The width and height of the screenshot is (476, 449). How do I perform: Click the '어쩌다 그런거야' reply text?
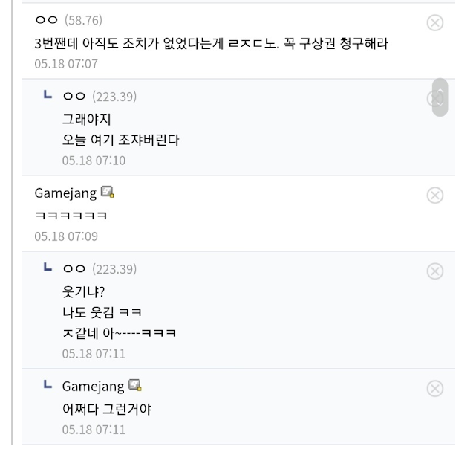(x=107, y=409)
